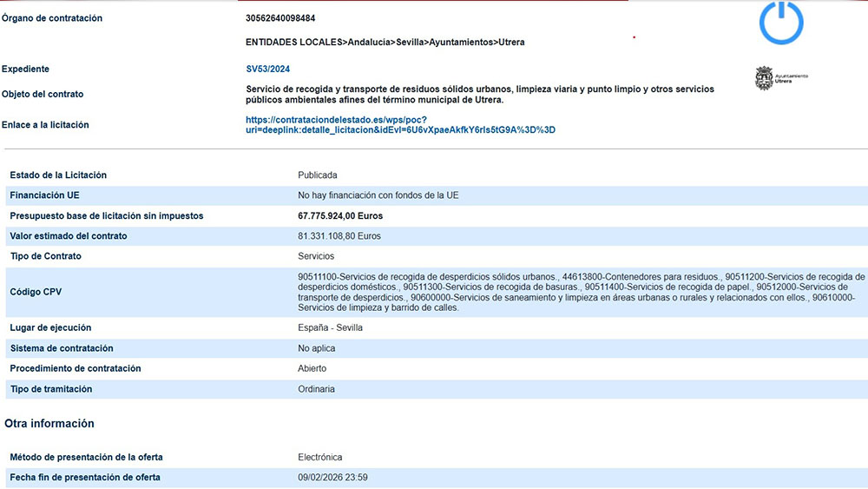Select organ ID 30562640098484
Image resolution: width=868 pixels, height=489 pixels.
(x=280, y=18)
